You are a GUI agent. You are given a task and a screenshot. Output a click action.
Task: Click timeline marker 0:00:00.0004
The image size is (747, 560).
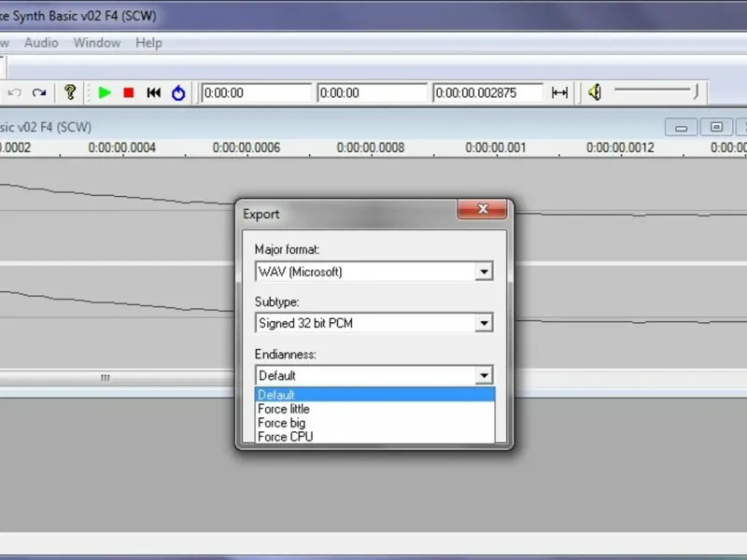[122, 147]
